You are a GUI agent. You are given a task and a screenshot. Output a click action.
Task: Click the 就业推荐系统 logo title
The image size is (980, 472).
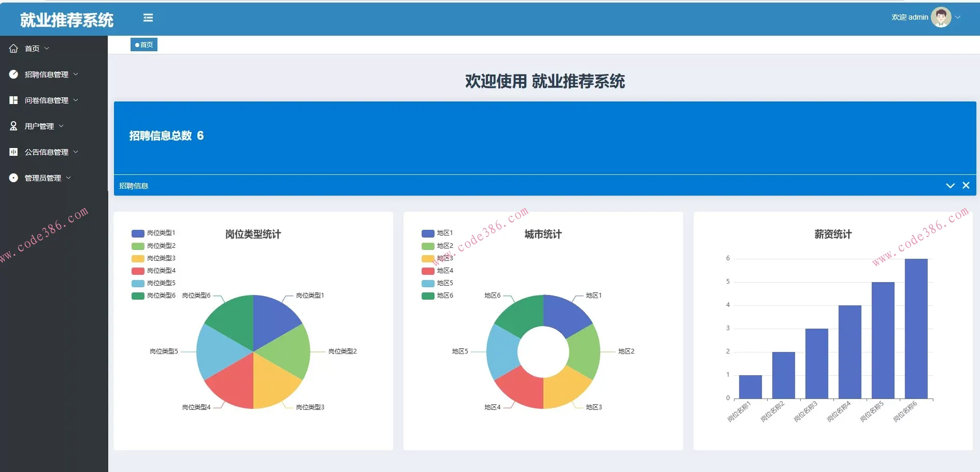click(x=66, y=20)
